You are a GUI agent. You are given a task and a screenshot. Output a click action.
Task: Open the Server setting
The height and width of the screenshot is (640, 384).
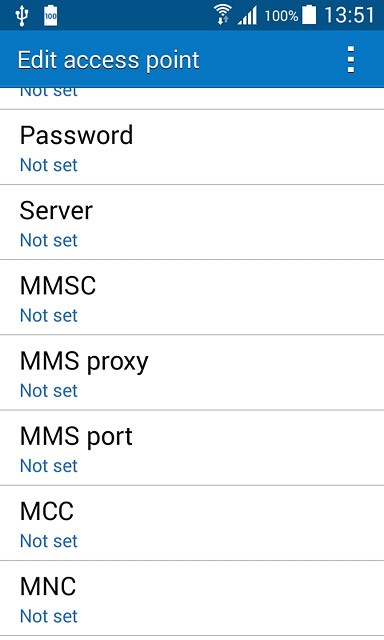pyautogui.click(x=192, y=222)
